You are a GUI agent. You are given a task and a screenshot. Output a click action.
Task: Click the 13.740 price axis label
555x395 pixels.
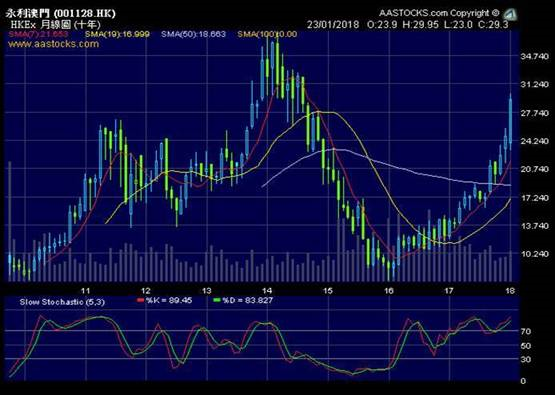(534, 226)
